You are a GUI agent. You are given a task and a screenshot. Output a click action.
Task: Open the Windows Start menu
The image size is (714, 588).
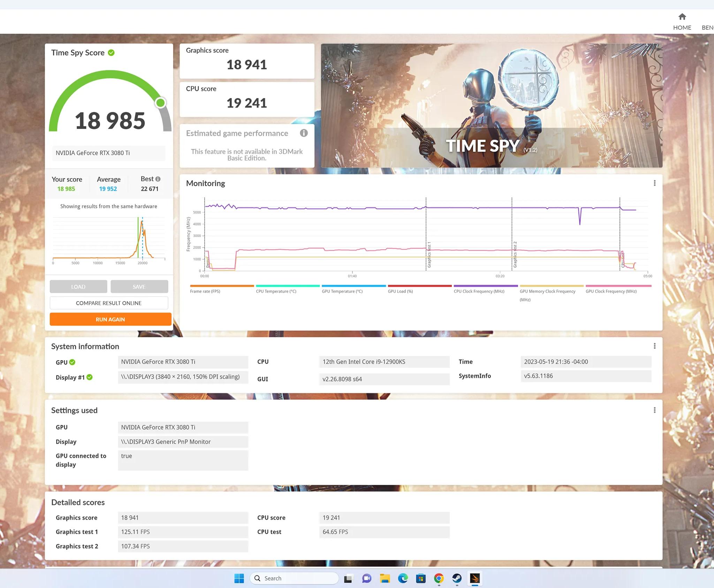[x=239, y=578]
